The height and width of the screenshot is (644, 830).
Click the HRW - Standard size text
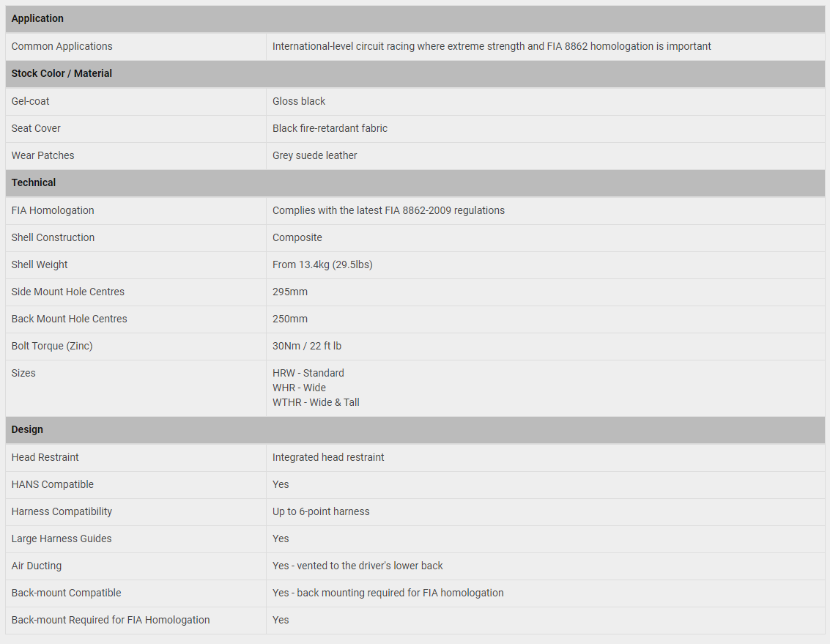308,374
